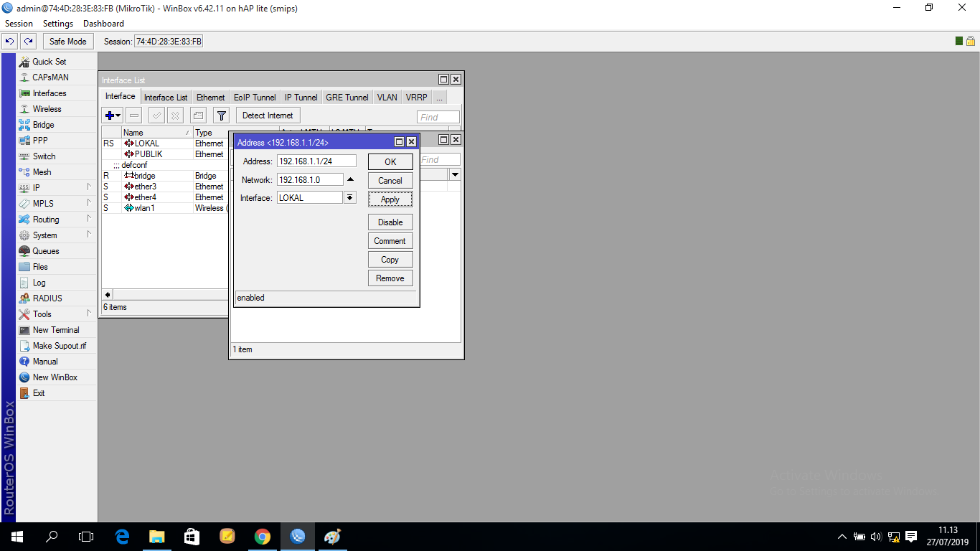
Task: Click the remove minus toolbar icon
Action: tap(134, 116)
